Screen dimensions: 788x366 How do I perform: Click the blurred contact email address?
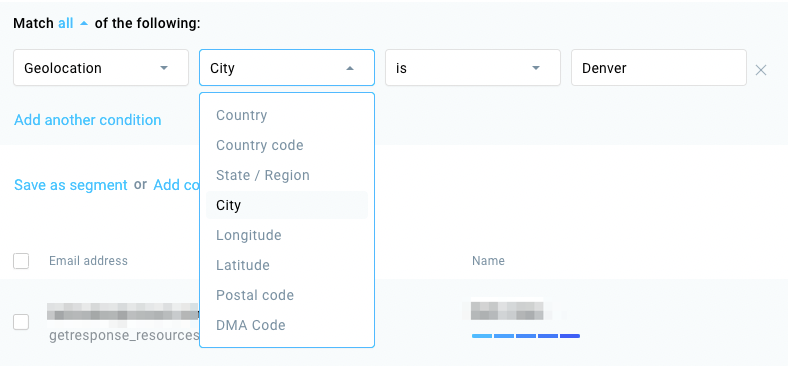pos(123,312)
